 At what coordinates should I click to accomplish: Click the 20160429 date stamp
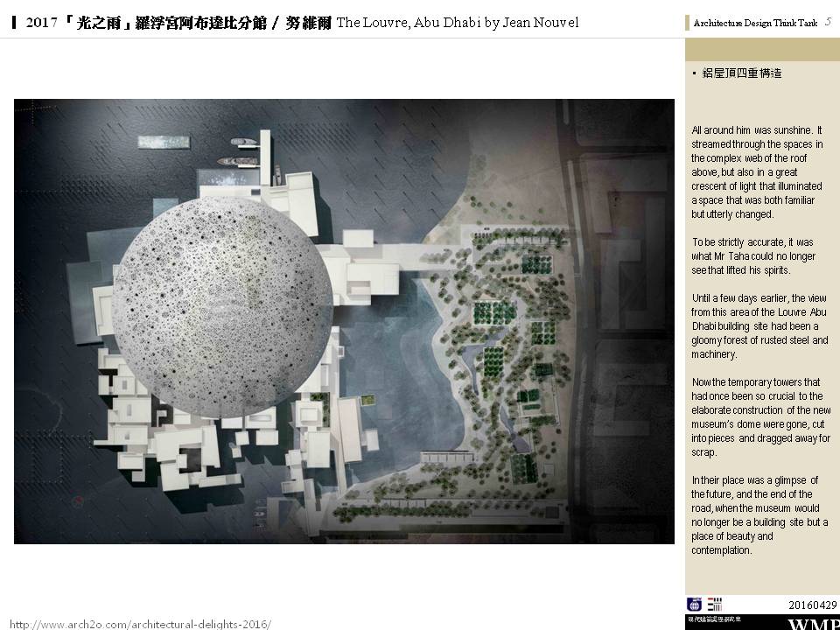[814, 605]
